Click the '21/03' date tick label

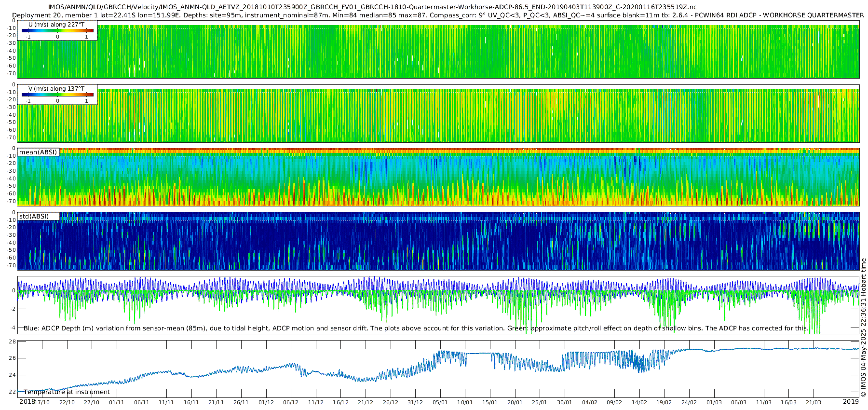point(814,402)
